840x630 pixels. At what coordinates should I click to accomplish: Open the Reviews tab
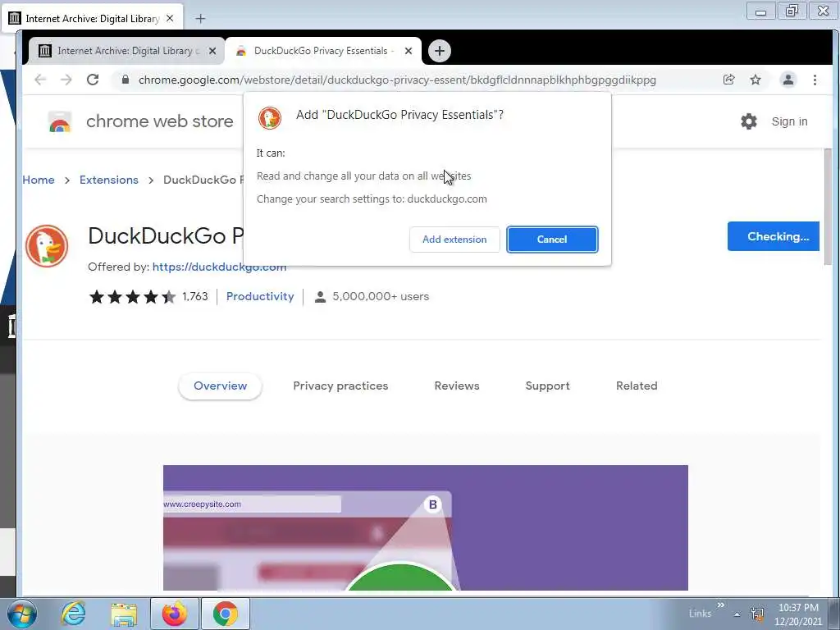pos(456,386)
